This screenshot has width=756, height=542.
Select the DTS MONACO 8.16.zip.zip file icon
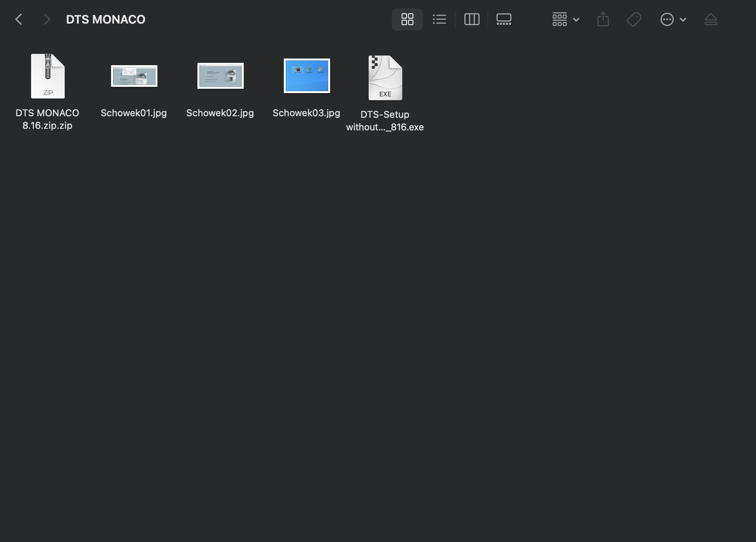coord(47,76)
